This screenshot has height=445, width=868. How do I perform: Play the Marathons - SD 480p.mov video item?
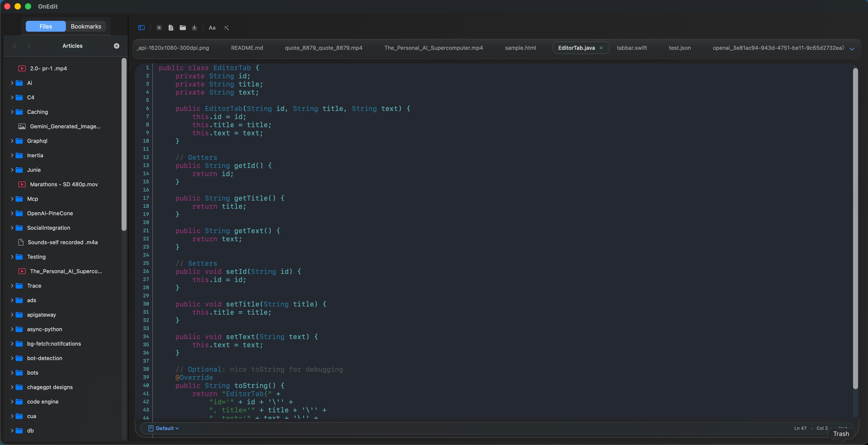pos(63,184)
